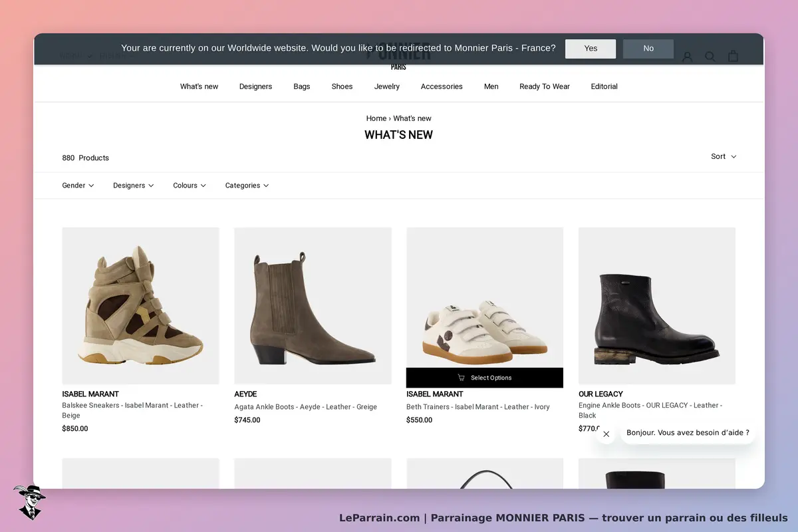798x532 pixels.
Task: Open Agata Ankle Boots title link
Action: (x=305, y=407)
